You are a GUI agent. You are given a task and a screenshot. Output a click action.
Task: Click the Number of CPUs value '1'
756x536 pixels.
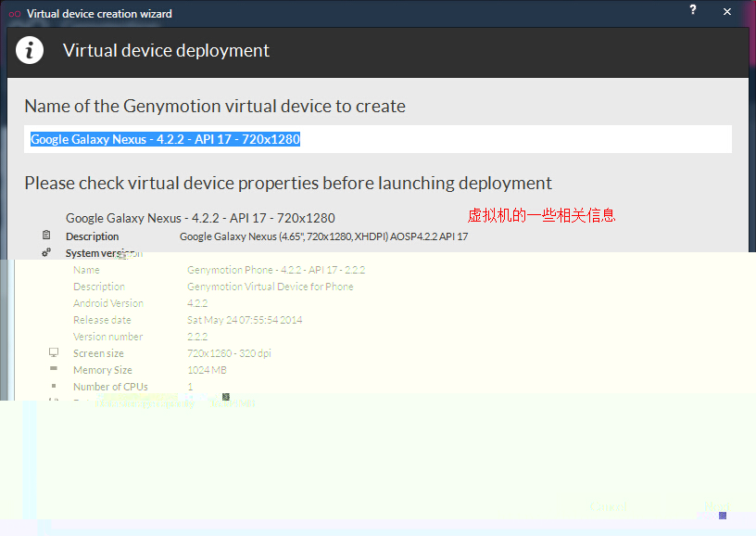[x=190, y=387]
